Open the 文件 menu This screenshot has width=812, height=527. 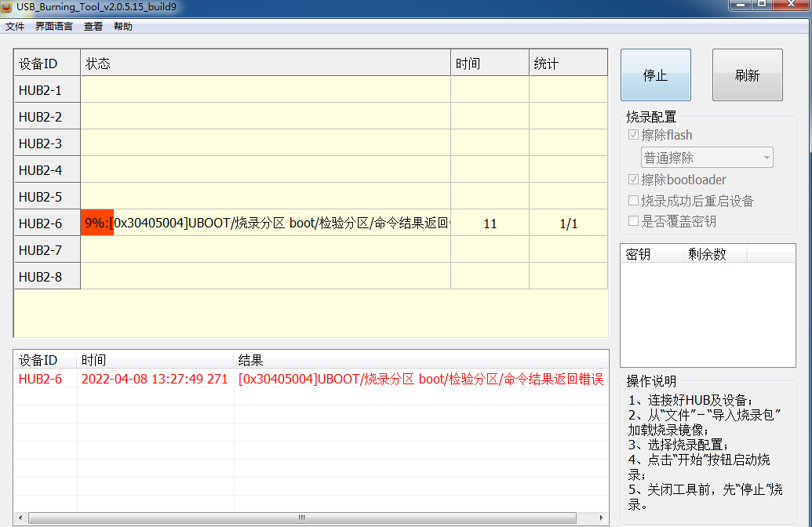point(15,27)
